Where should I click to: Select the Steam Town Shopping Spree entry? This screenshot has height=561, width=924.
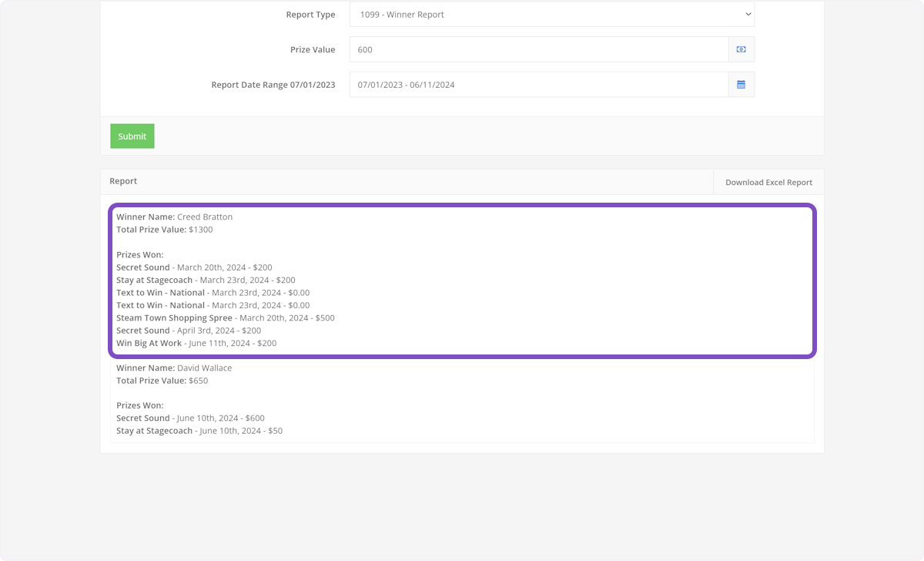pos(225,318)
